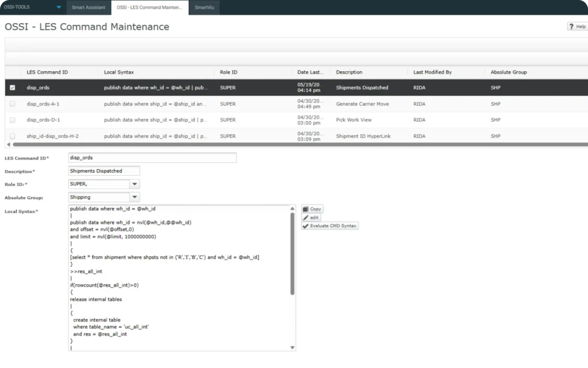
Task: Click the Shipment ID HyperLink description
Action: click(x=363, y=136)
